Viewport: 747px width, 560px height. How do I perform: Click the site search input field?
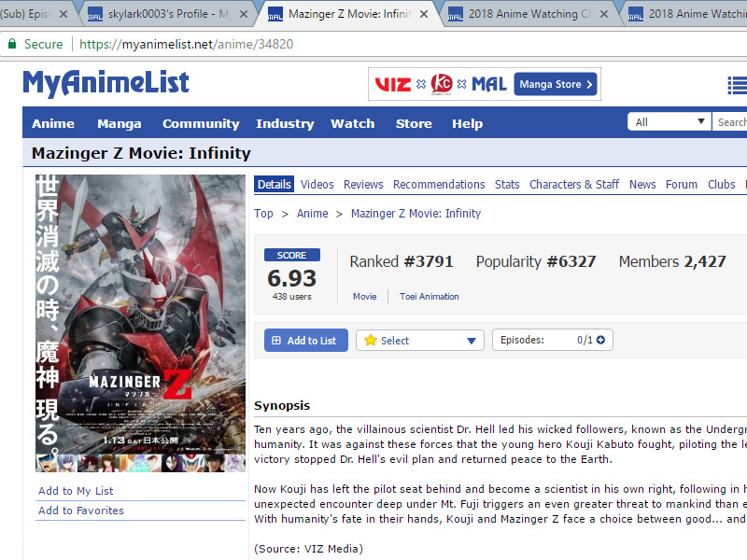point(731,122)
